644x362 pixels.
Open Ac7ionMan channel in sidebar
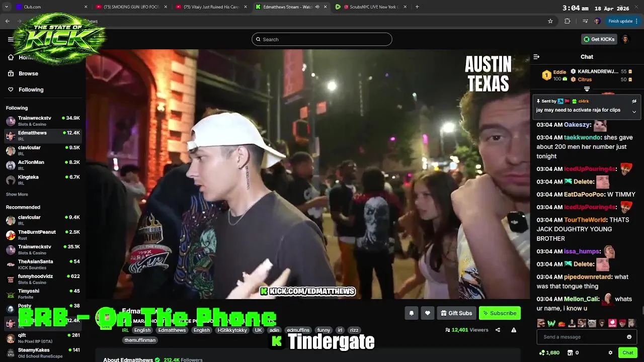pos(43,165)
